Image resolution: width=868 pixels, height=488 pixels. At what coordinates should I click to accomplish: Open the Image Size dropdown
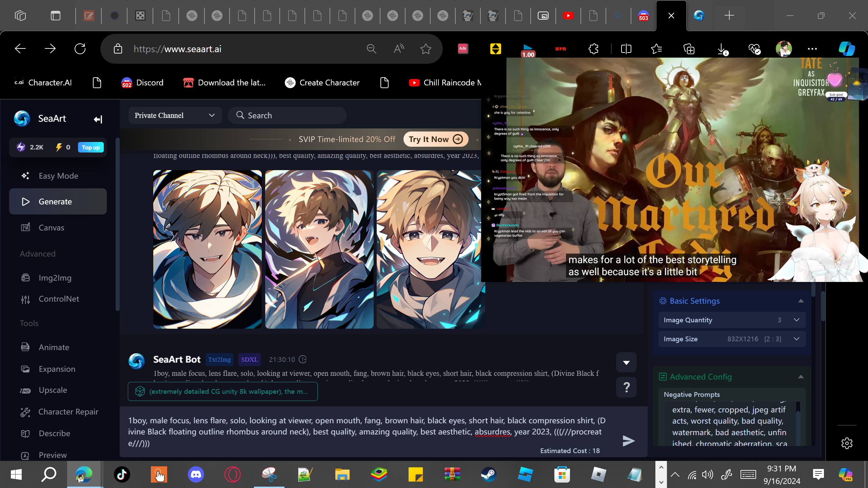(732, 339)
